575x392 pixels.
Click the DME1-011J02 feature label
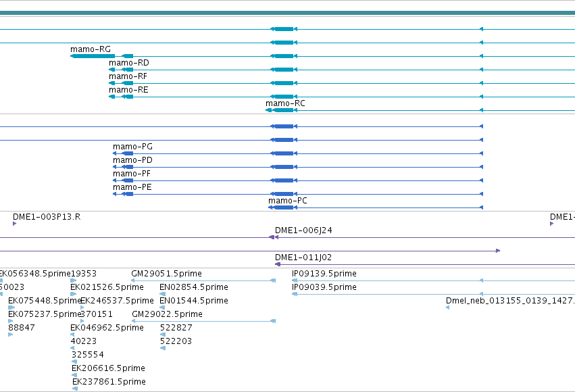[303, 258]
